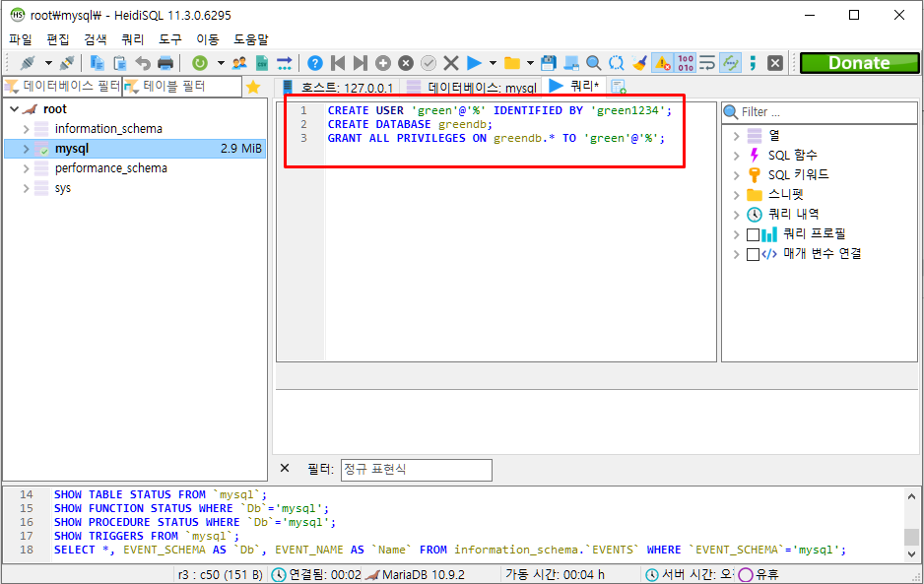Select 쿼리 내역 in helper panel
The width and height of the screenshot is (924, 584).
click(x=793, y=215)
